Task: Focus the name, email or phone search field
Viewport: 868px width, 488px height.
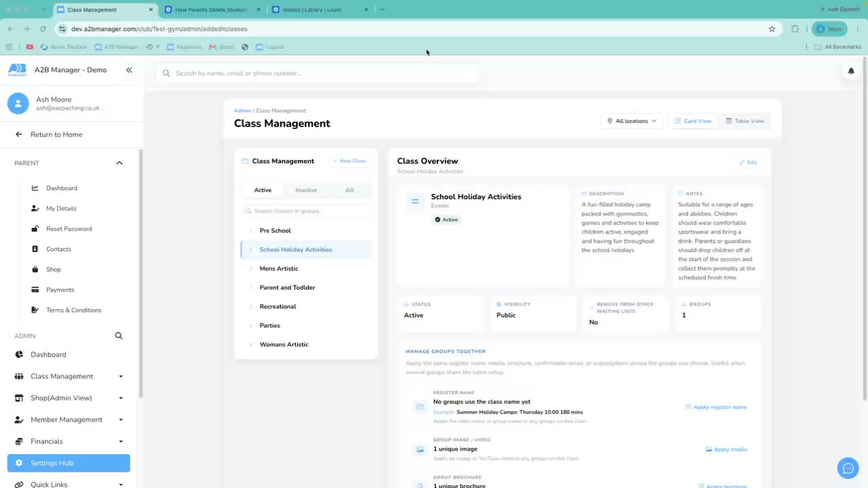Action: tap(318, 73)
